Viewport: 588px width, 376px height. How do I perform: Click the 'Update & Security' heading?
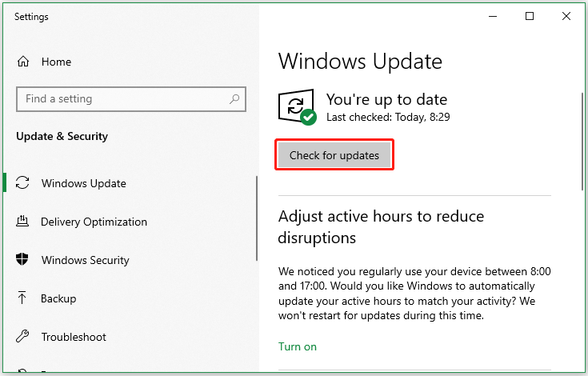click(62, 136)
